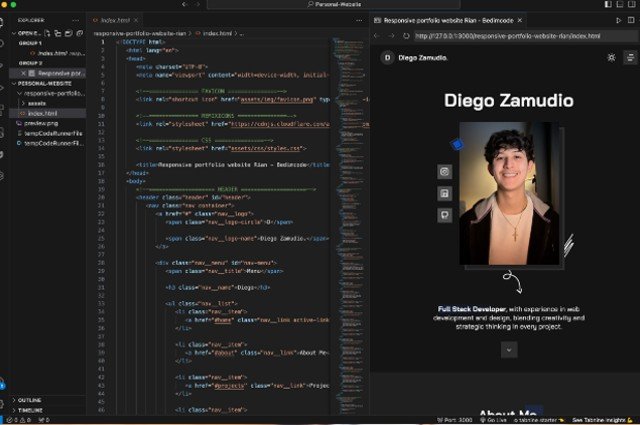Click line number 20 in the gutter
This screenshot has height=425, width=640.
click(101, 197)
